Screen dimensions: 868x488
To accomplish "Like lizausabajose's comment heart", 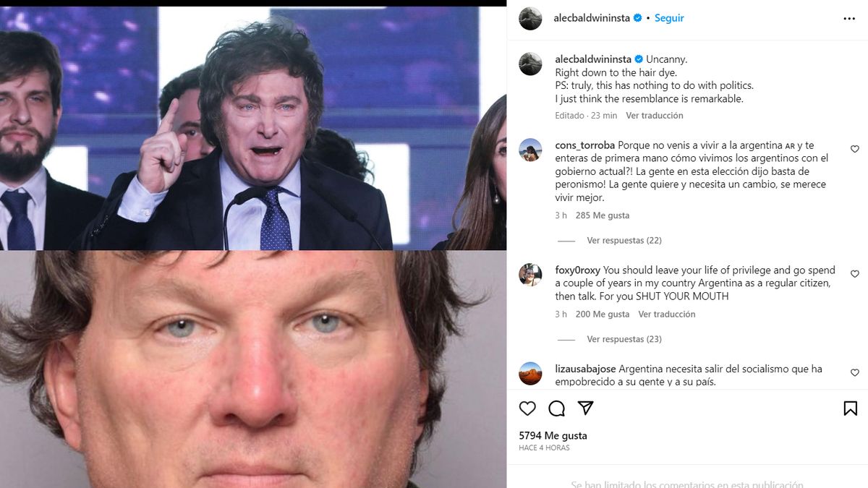I will (855, 373).
